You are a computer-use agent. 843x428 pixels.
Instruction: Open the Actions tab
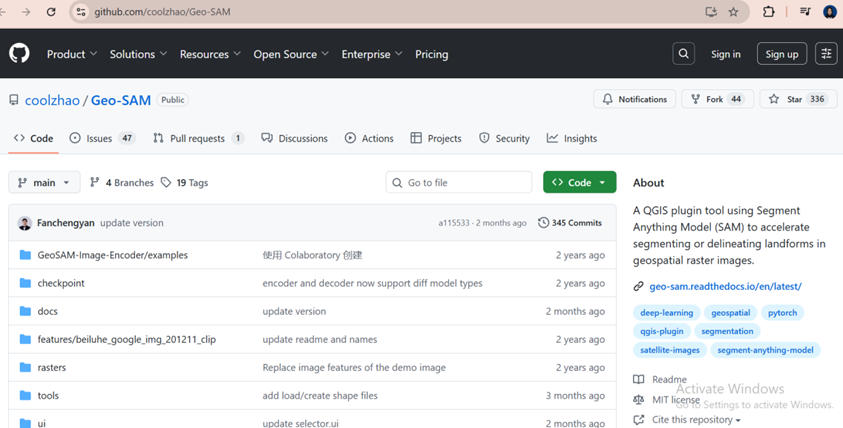coord(369,138)
